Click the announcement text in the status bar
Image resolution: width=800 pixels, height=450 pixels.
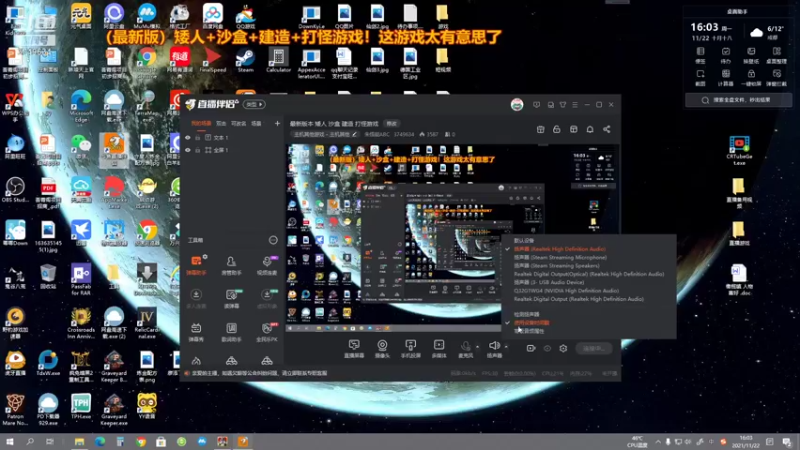coord(259,373)
